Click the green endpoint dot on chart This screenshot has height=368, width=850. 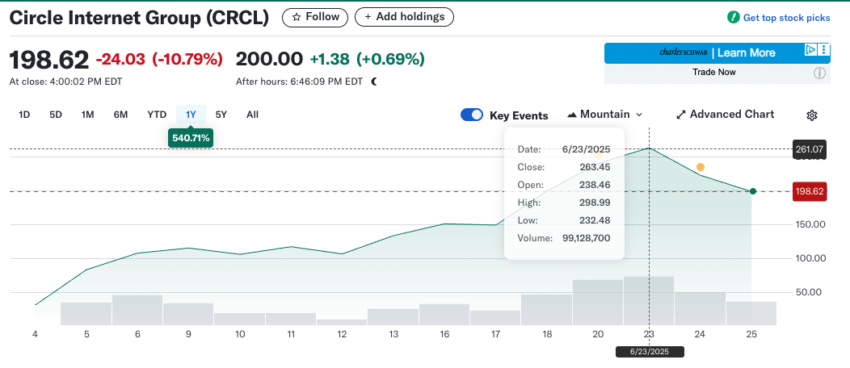(752, 191)
